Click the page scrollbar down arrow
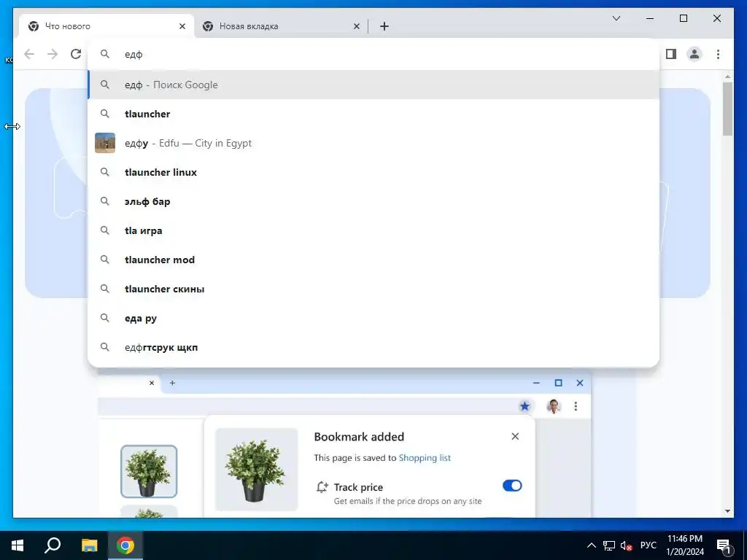This screenshot has height=560, width=747. point(727,511)
